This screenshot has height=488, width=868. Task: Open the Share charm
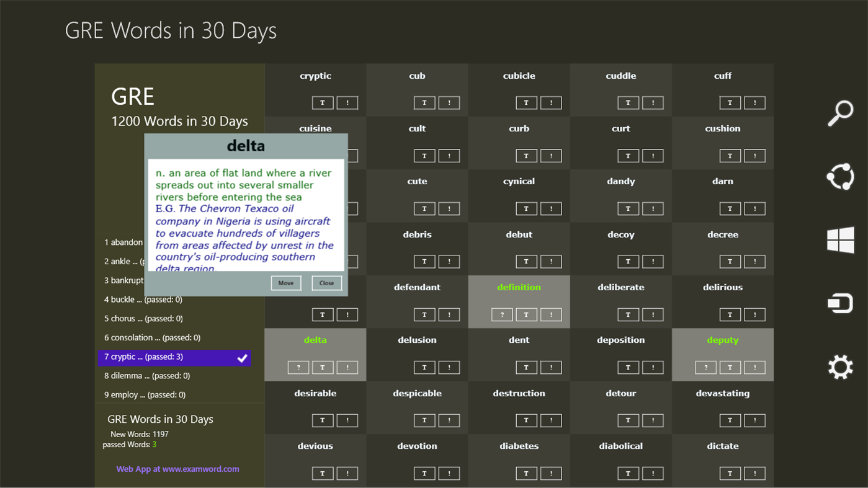click(840, 177)
